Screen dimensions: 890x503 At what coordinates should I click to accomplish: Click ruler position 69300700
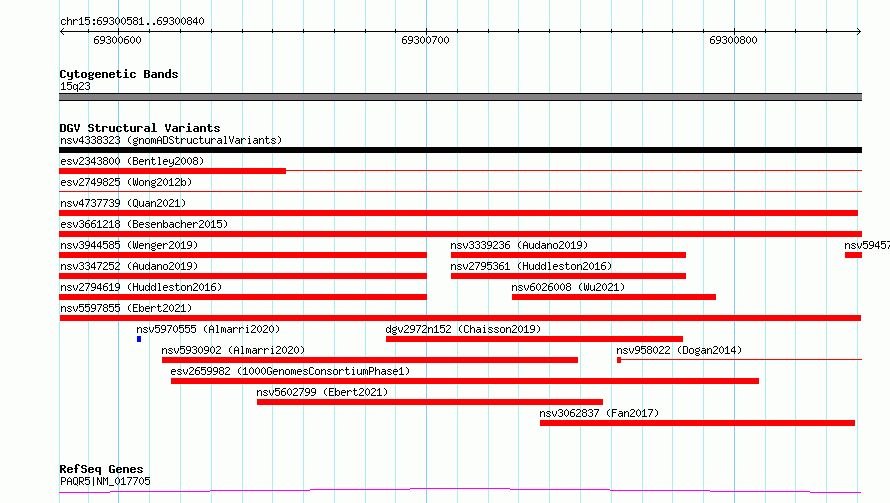coord(425,40)
